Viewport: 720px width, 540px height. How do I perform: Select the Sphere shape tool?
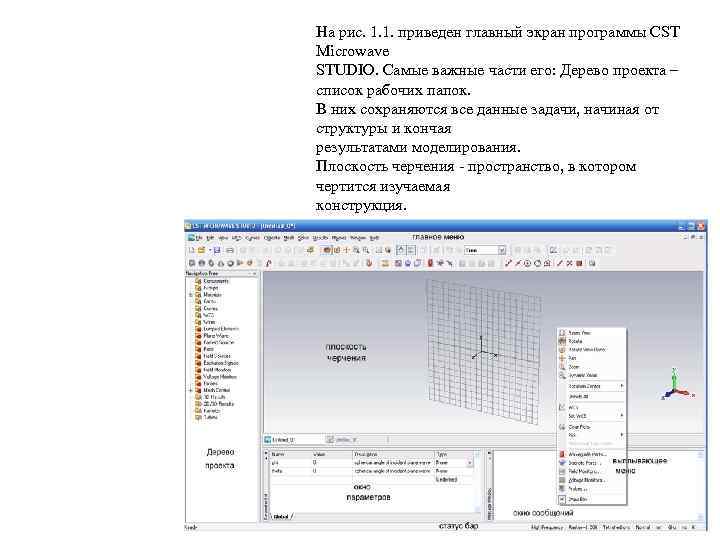click(x=202, y=263)
